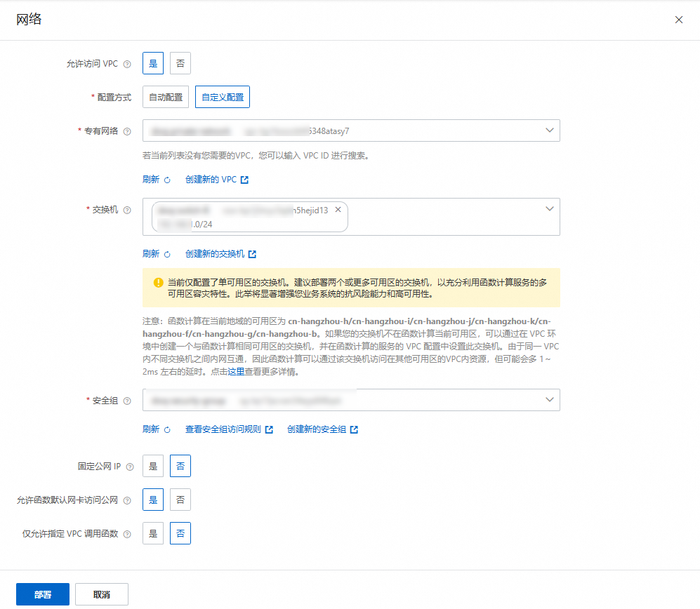Set 允许访问 VPC to 否
The width and height of the screenshot is (700, 609).
click(x=180, y=63)
